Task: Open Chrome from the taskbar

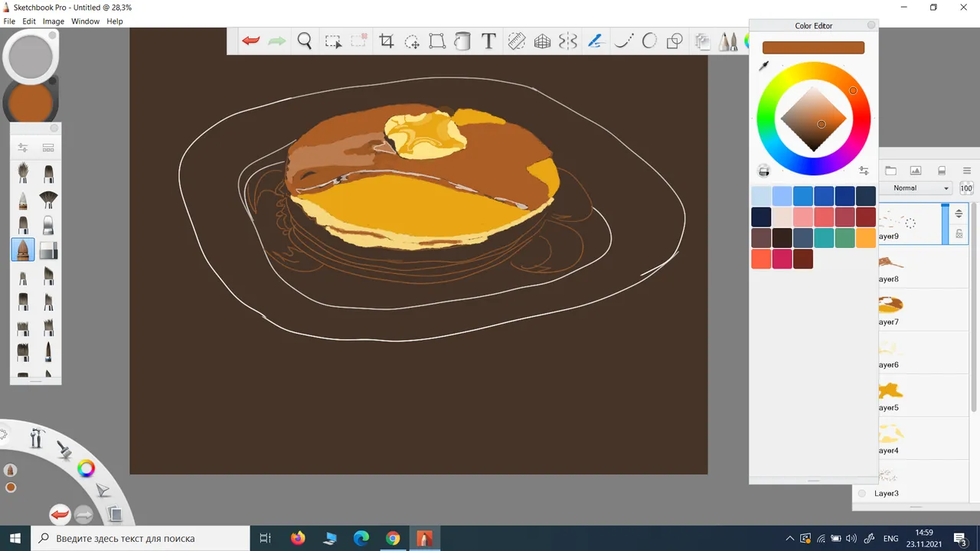Action: [x=393, y=538]
